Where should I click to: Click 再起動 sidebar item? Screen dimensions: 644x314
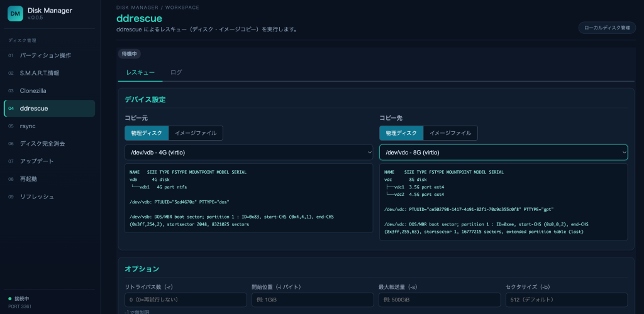click(x=49, y=179)
